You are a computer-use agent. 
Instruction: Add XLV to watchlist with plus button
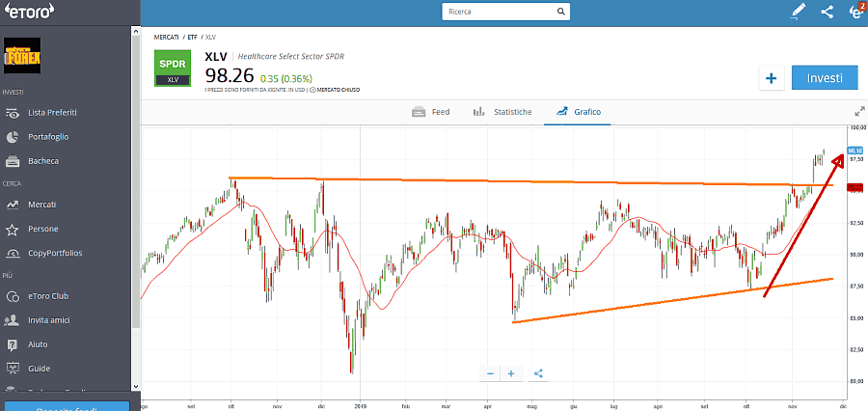click(772, 79)
